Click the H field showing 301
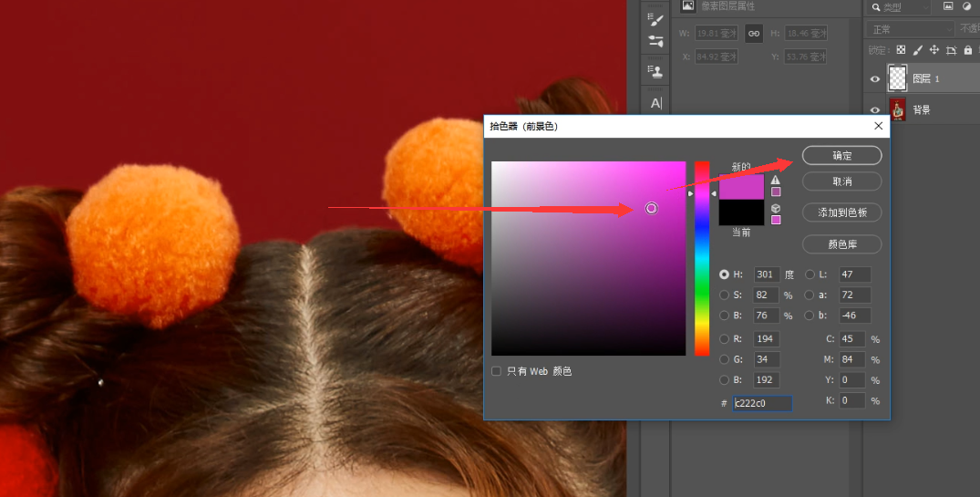The height and width of the screenshot is (497, 980). (x=767, y=274)
